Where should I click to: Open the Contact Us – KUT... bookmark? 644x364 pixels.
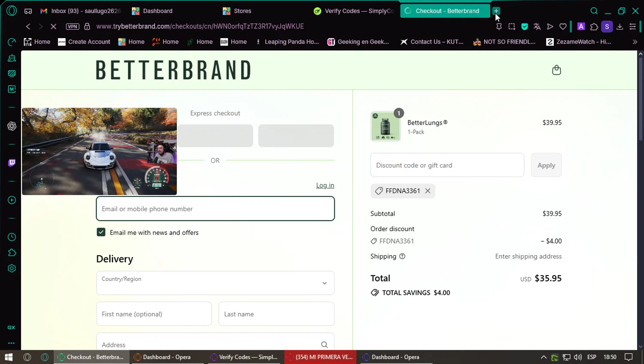click(x=432, y=42)
